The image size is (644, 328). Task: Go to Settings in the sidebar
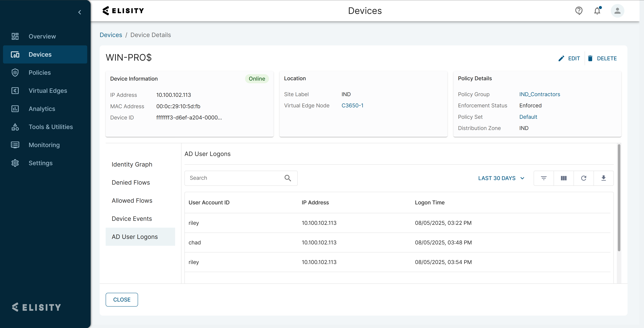tap(41, 163)
